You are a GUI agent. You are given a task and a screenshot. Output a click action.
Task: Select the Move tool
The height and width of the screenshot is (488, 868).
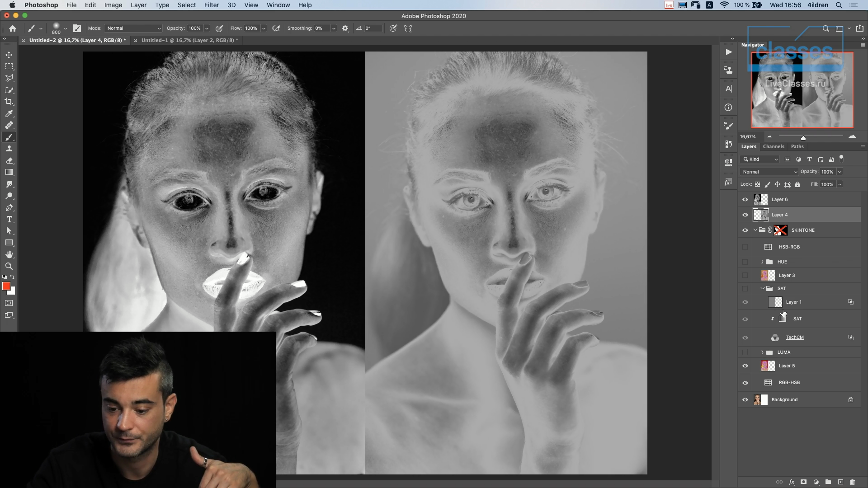pos(9,55)
